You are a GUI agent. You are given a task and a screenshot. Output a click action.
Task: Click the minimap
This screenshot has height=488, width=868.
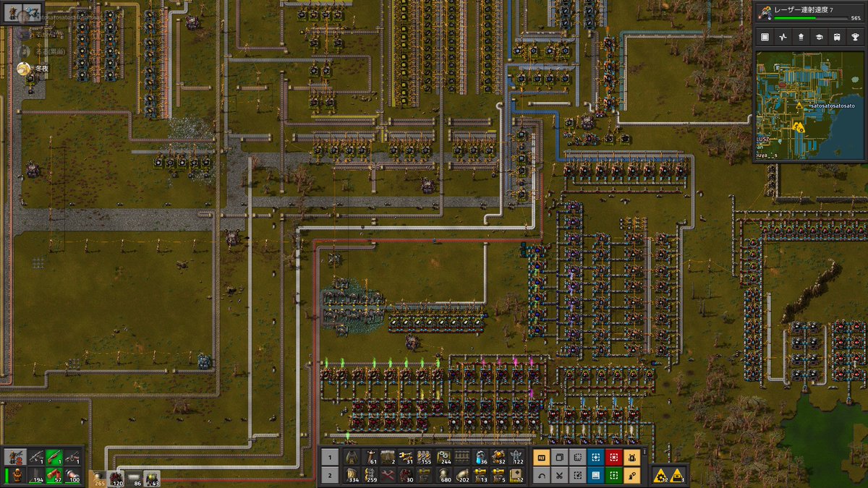point(809,106)
